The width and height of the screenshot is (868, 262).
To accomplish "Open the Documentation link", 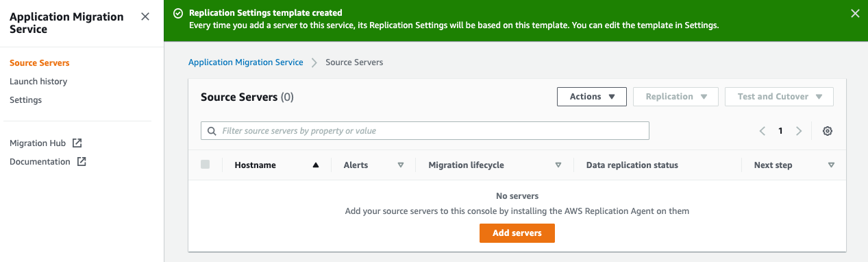I will pos(40,162).
